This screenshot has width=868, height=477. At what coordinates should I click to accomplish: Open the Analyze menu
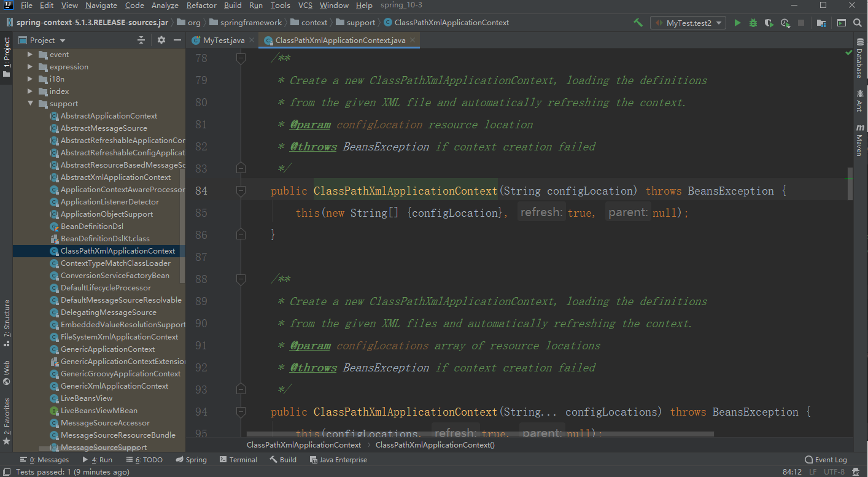point(165,6)
